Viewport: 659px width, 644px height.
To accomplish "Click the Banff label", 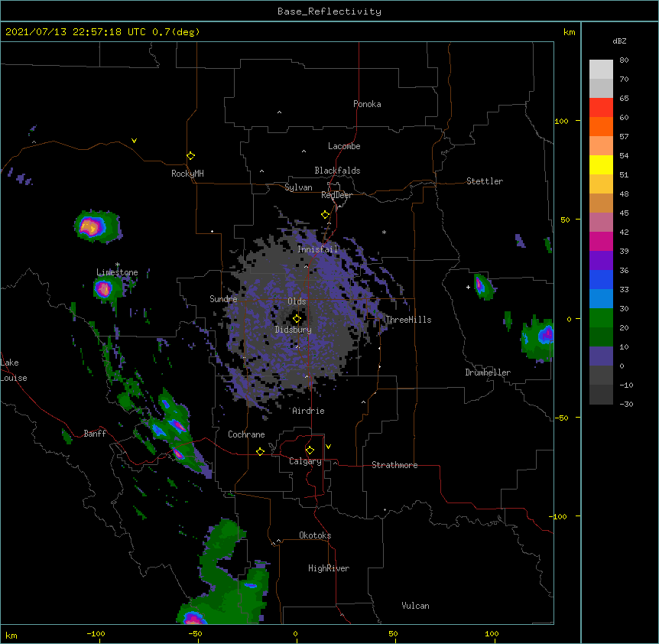I will tap(95, 434).
